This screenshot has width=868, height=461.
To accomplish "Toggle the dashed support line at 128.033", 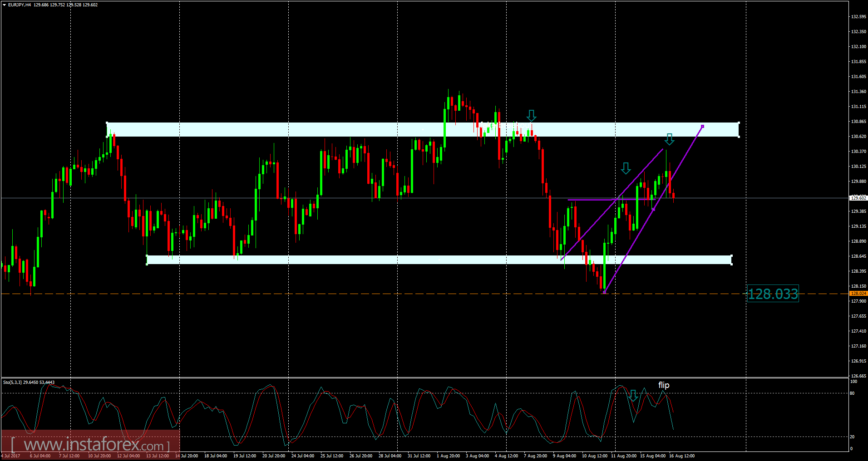I will [x=272, y=293].
